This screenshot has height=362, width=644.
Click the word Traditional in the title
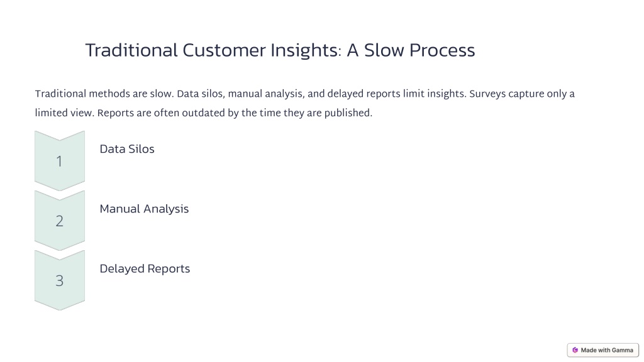(x=131, y=50)
